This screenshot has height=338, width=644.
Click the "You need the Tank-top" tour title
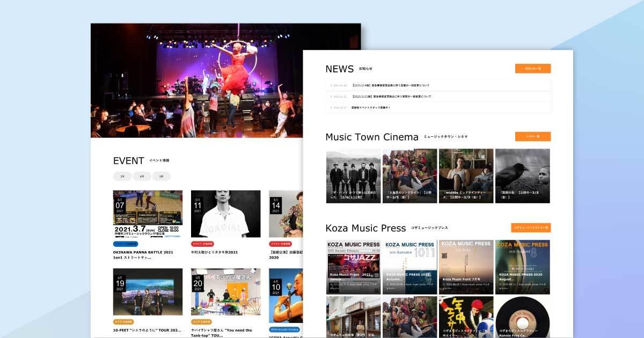pyautogui.click(x=221, y=333)
